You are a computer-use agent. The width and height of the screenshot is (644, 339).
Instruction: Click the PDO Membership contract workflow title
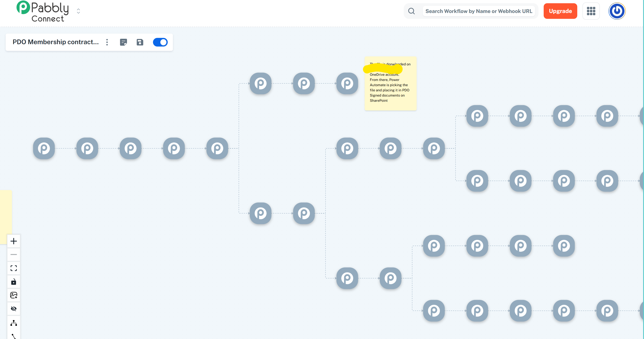pyautogui.click(x=55, y=42)
